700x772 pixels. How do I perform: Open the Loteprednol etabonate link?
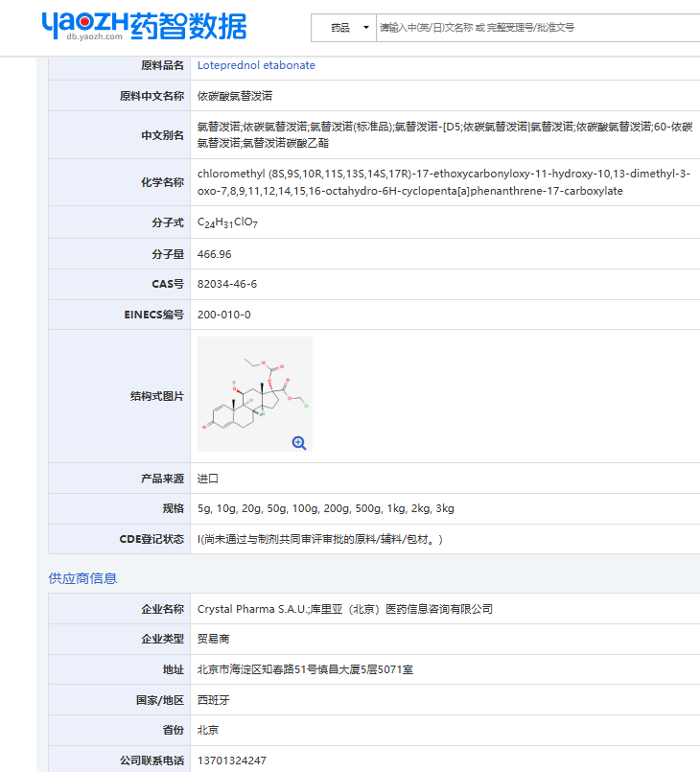(256, 65)
